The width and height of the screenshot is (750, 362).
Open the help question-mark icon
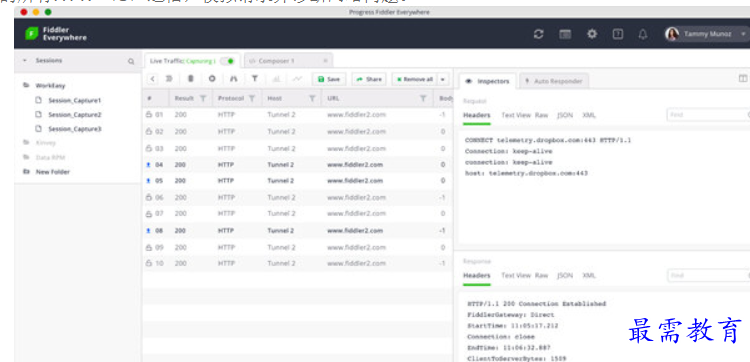[618, 34]
